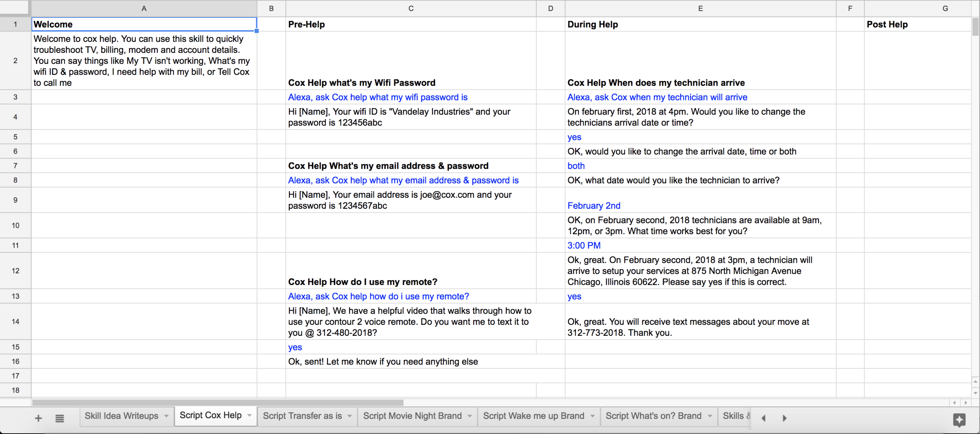The width and height of the screenshot is (980, 434).
Task: Add a new sheet with plus icon
Action: (38, 418)
